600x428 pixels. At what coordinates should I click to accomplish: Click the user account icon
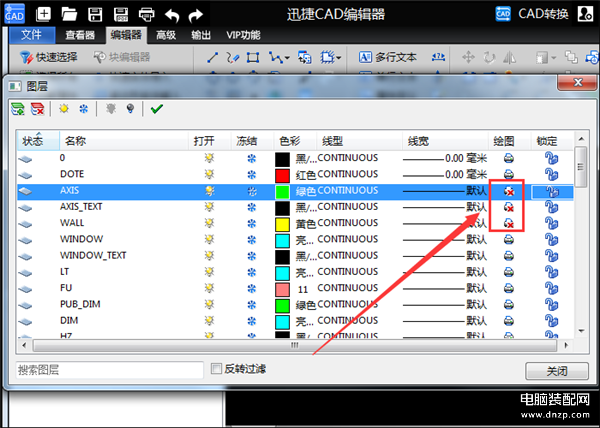(585, 14)
